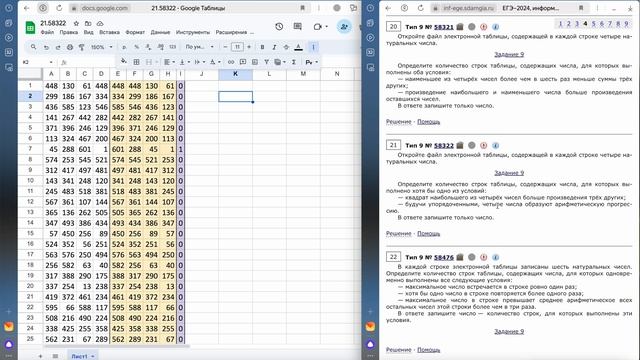Open the name box dropdown arrow
The image size is (640, 360).
[51, 62]
